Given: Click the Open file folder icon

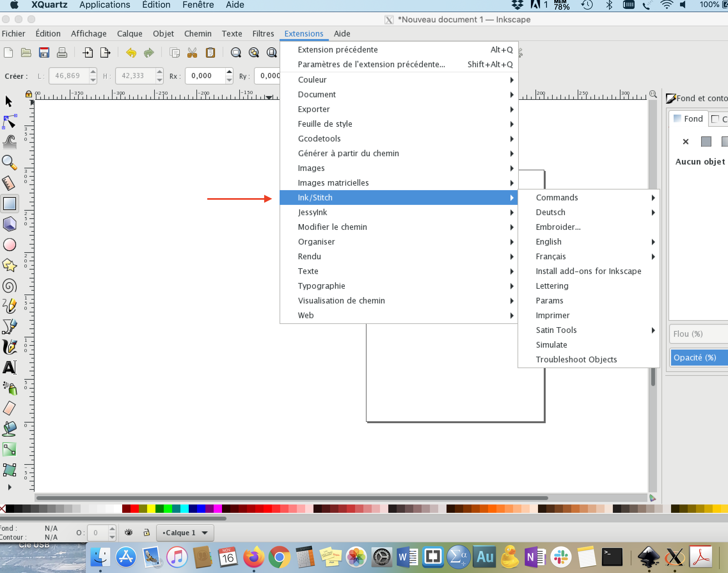Looking at the screenshot, I should click(x=26, y=53).
